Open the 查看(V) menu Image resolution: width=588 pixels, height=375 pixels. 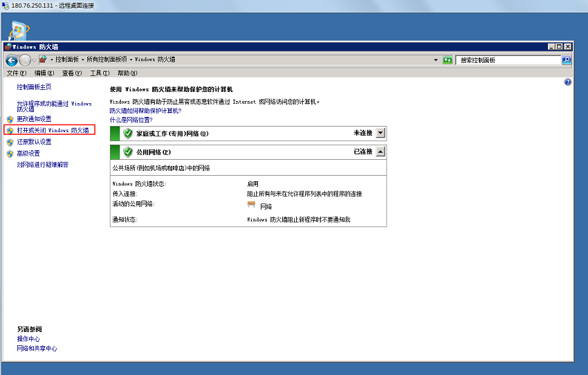pos(72,73)
